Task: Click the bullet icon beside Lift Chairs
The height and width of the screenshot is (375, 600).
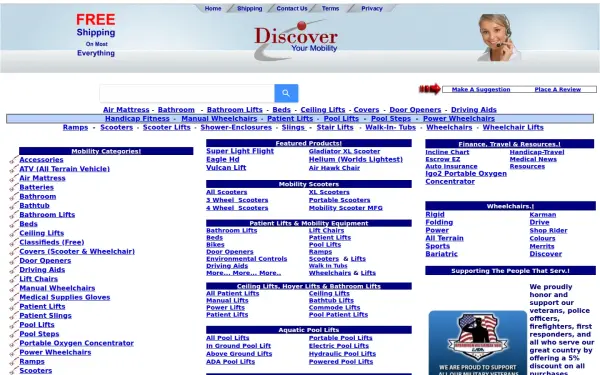Action: pos(14,279)
